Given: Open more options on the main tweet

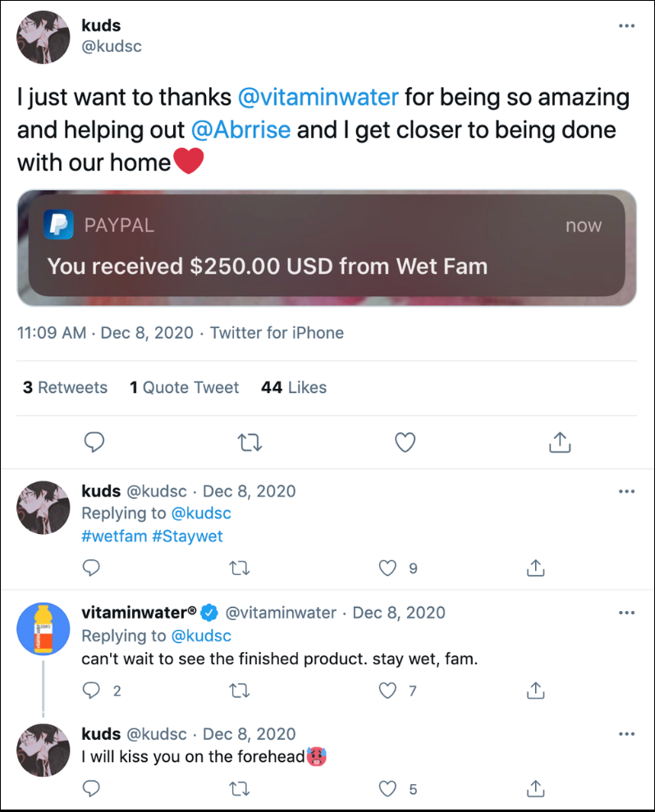Looking at the screenshot, I should (x=626, y=26).
